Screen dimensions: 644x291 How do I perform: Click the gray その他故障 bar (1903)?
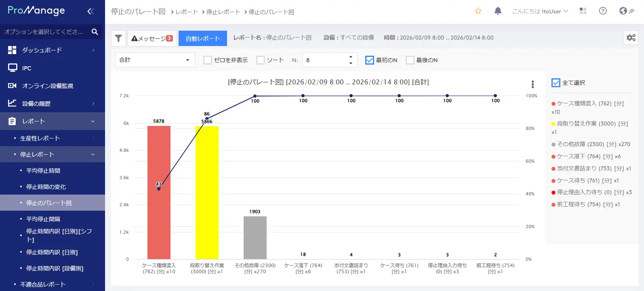(x=255, y=238)
